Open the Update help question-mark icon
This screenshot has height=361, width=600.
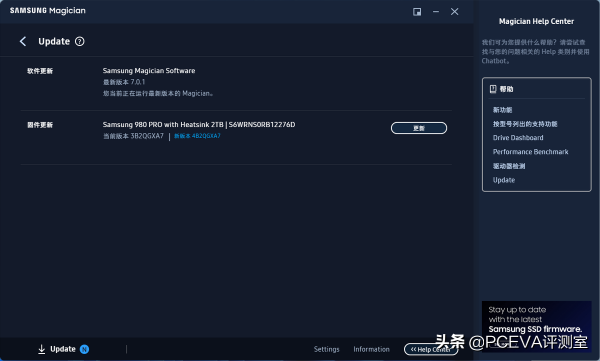(80, 41)
